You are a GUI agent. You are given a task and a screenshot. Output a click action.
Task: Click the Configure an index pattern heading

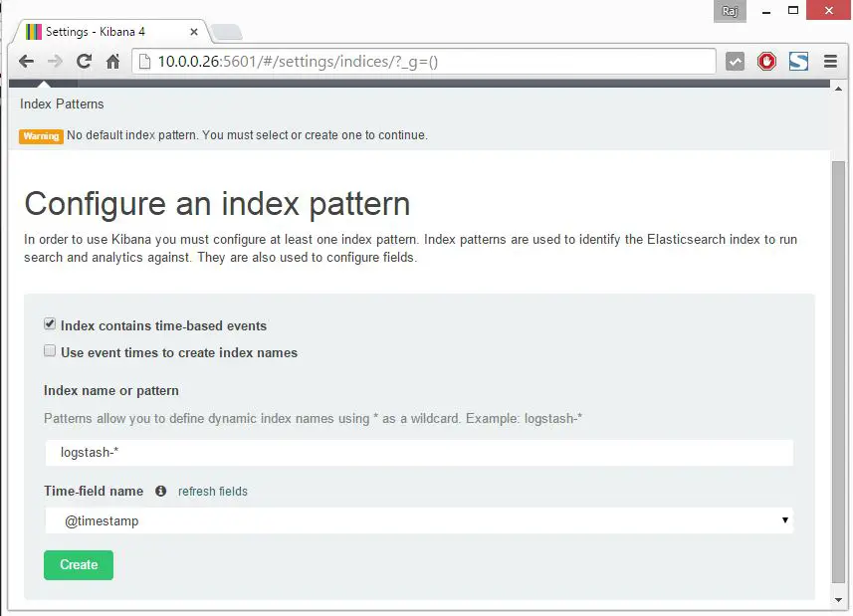point(217,204)
